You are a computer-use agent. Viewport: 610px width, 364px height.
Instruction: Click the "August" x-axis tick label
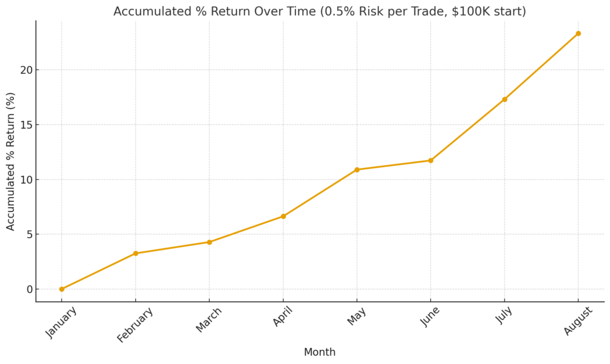[x=578, y=320]
